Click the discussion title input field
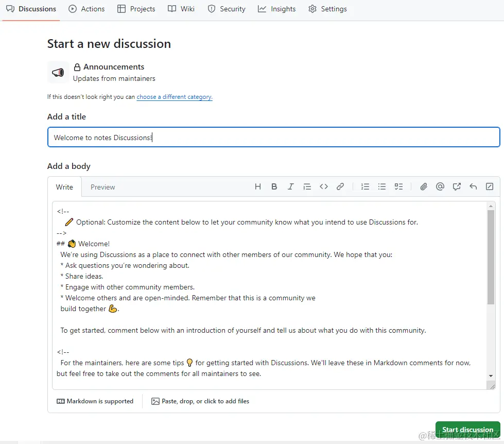Image resolution: width=504 pixels, height=444 pixels. click(274, 138)
